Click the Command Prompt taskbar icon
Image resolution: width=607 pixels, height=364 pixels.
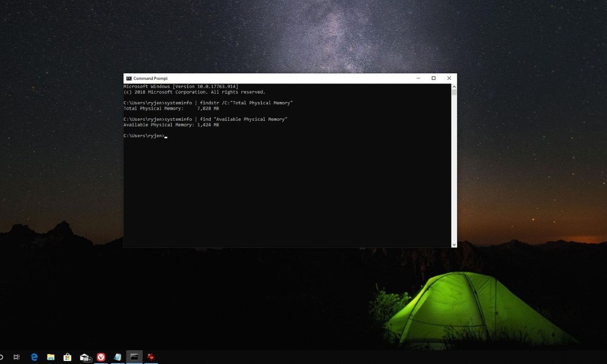[x=134, y=357]
